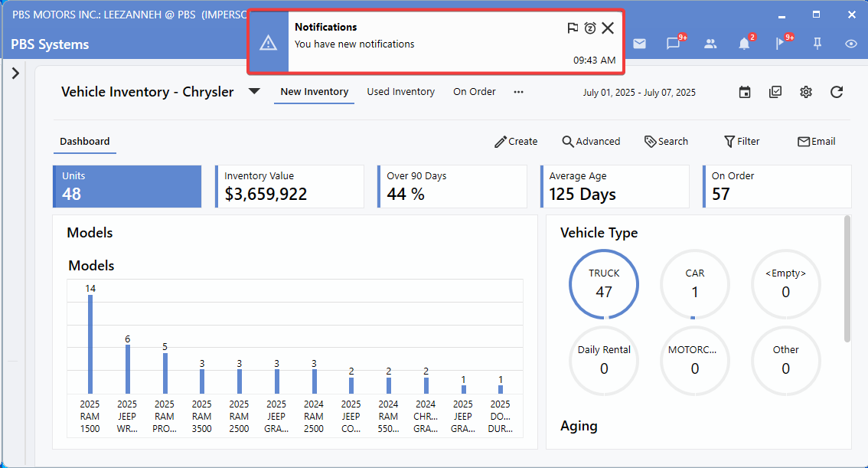Open the calendar date picker icon
This screenshot has width=868, height=468.
pos(745,92)
